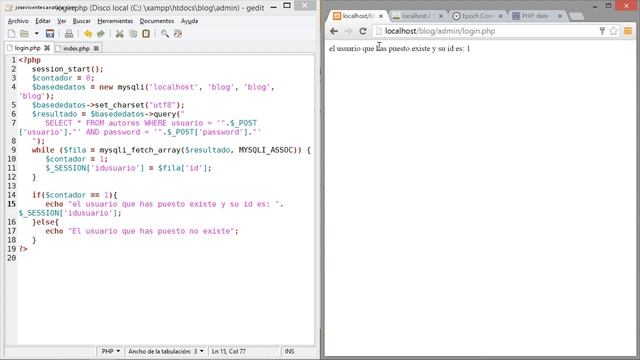Switch to the index.php editor tab
Viewport: 640px width, 360px height.
pyautogui.click(x=76, y=49)
